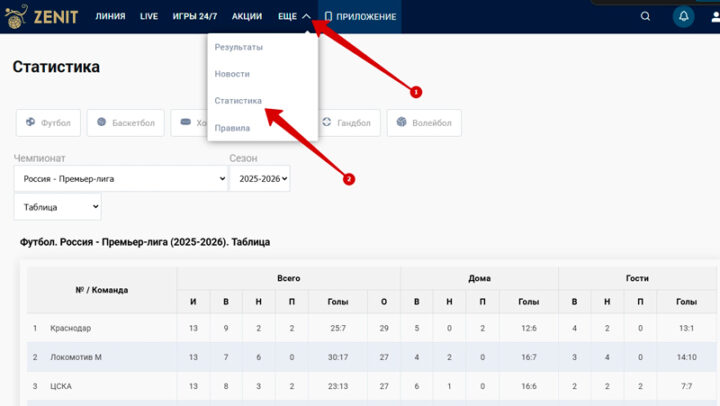
Task: Choose the Волейбол sport filter
Action: coord(424,123)
